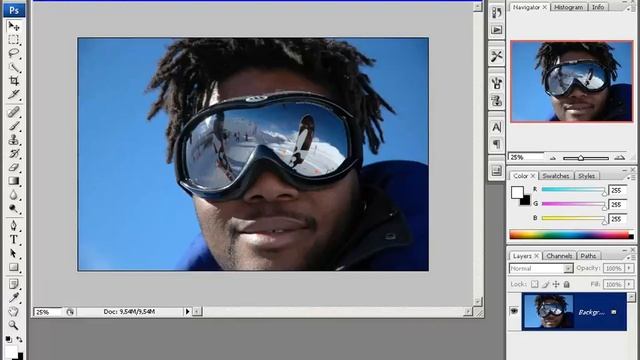Image resolution: width=640 pixels, height=360 pixels.
Task: Switch to the Histogram tab
Action: (568, 7)
